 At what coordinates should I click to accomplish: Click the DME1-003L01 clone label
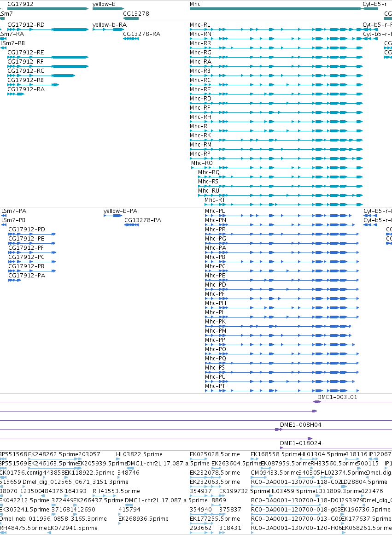click(337, 397)
